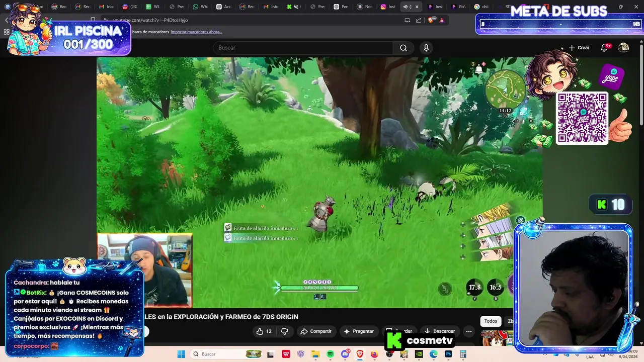Switch to the chil browser tab

click(x=482, y=7)
